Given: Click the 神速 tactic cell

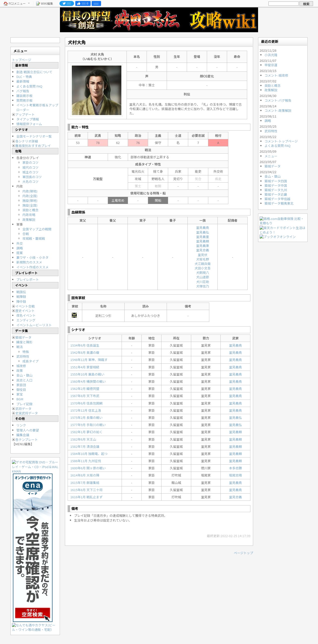Looking at the screenshot, I should [x=88, y=157].
